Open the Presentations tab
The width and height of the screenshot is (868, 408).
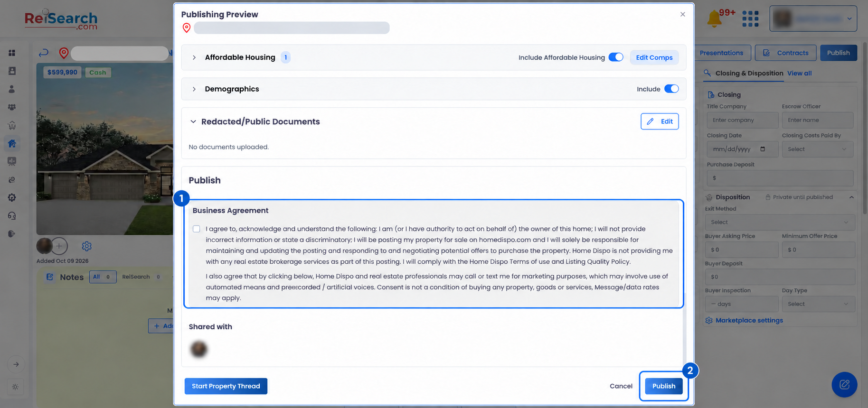(722, 53)
